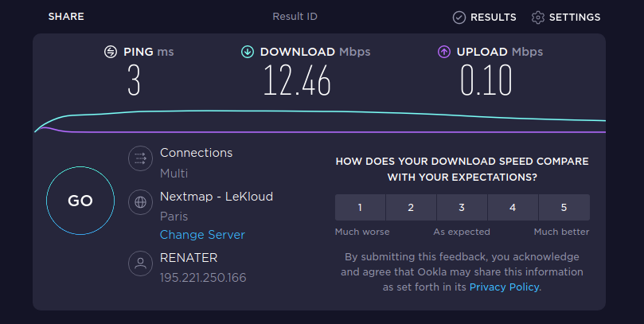Open the Privacy Policy link
Image resolution: width=644 pixels, height=324 pixels.
505,287
